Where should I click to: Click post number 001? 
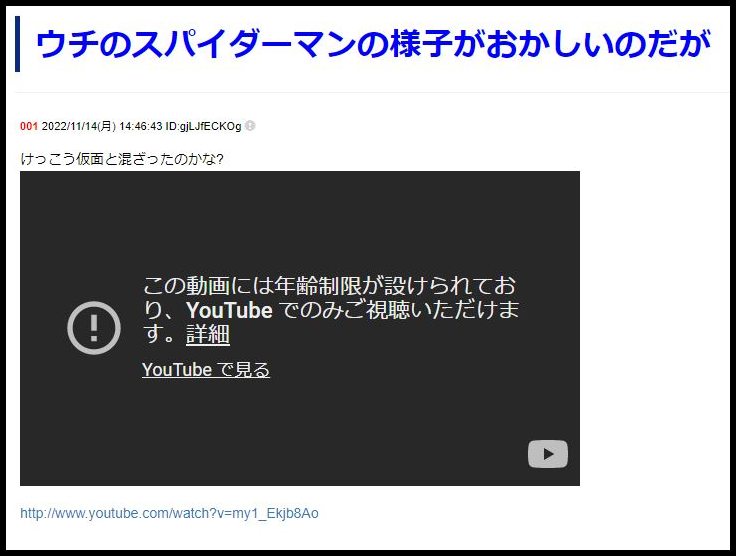(29, 126)
